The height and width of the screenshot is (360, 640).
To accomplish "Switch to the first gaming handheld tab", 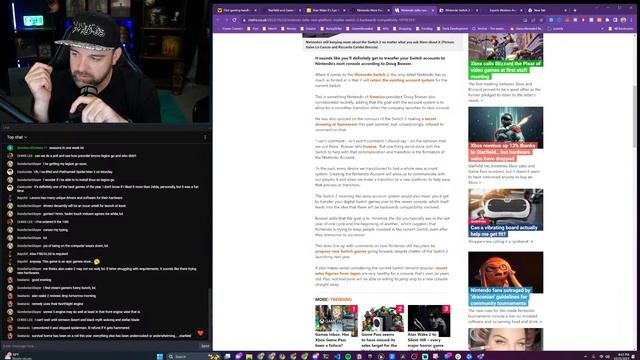I will coord(237,10).
